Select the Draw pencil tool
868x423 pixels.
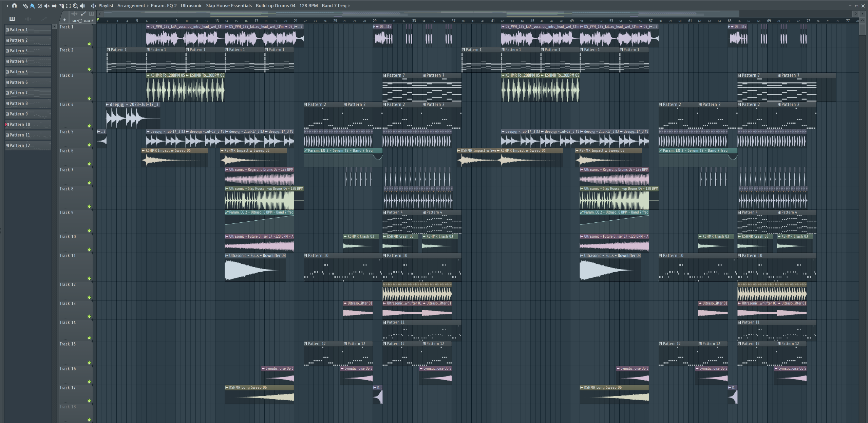click(25, 6)
